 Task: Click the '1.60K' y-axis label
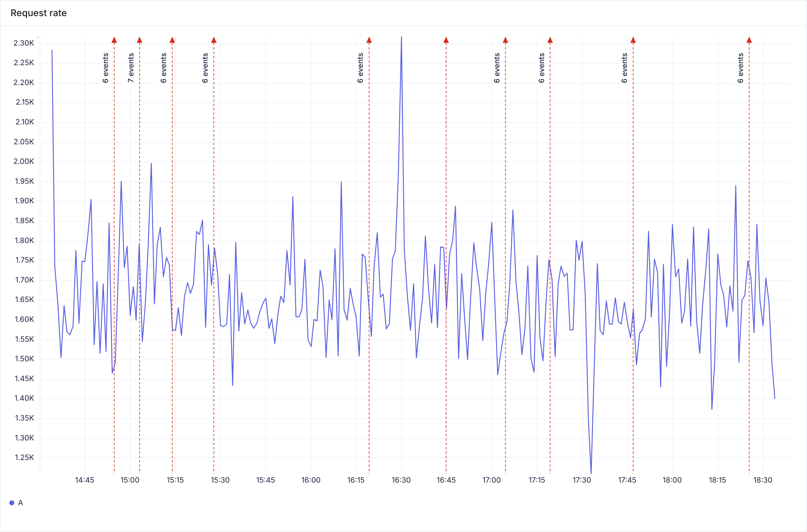[x=25, y=319]
